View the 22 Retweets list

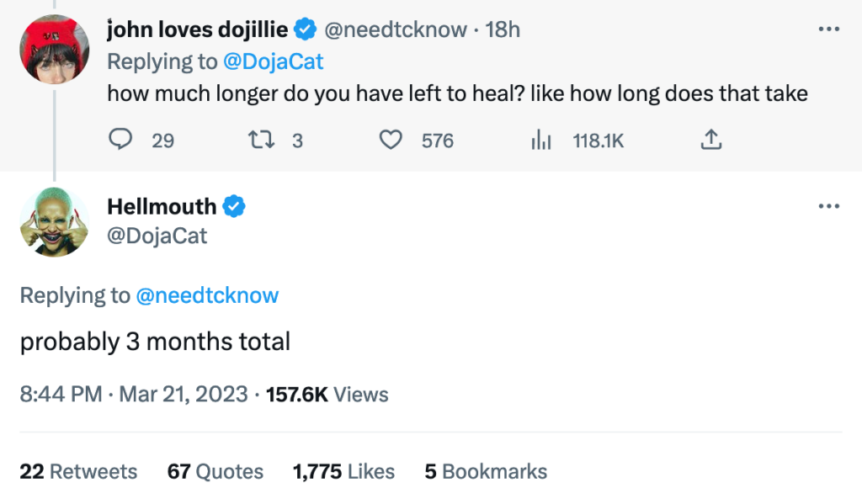pyautogui.click(x=78, y=471)
